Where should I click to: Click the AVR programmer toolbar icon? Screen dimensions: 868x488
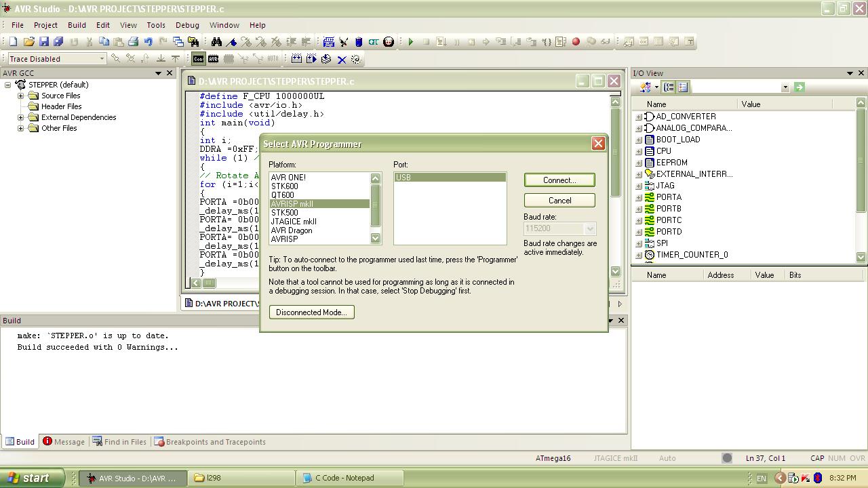click(214, 59)
